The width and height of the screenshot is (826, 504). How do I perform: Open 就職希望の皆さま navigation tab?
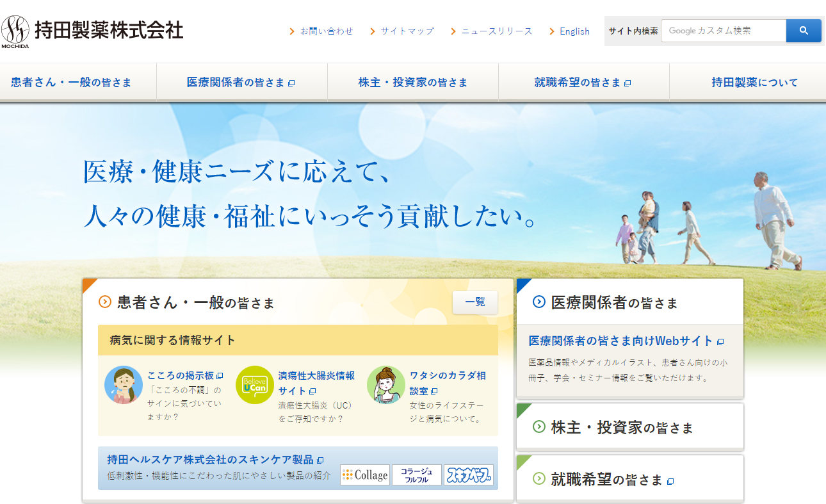coord(584,82)
